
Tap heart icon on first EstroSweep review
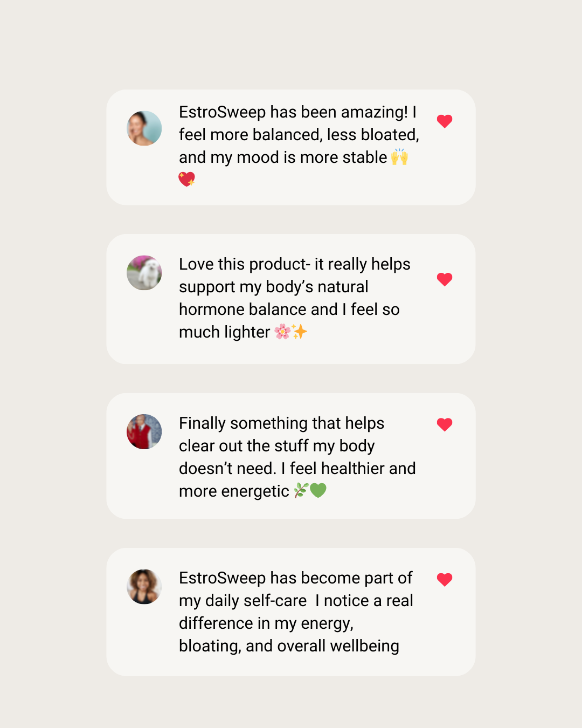point(445,121)
